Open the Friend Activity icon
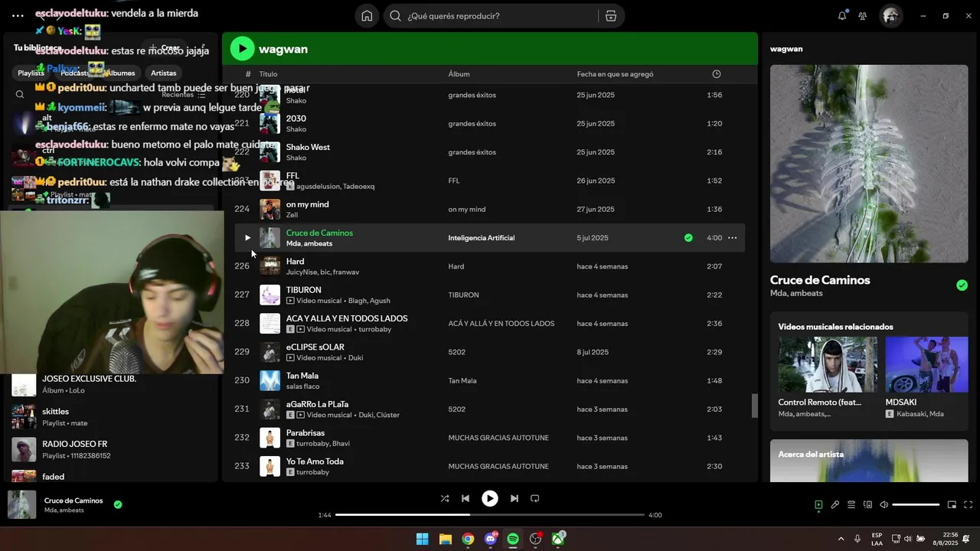Image resolution: width=980 pixels, height=551 pixels. (x=863, y=16)
